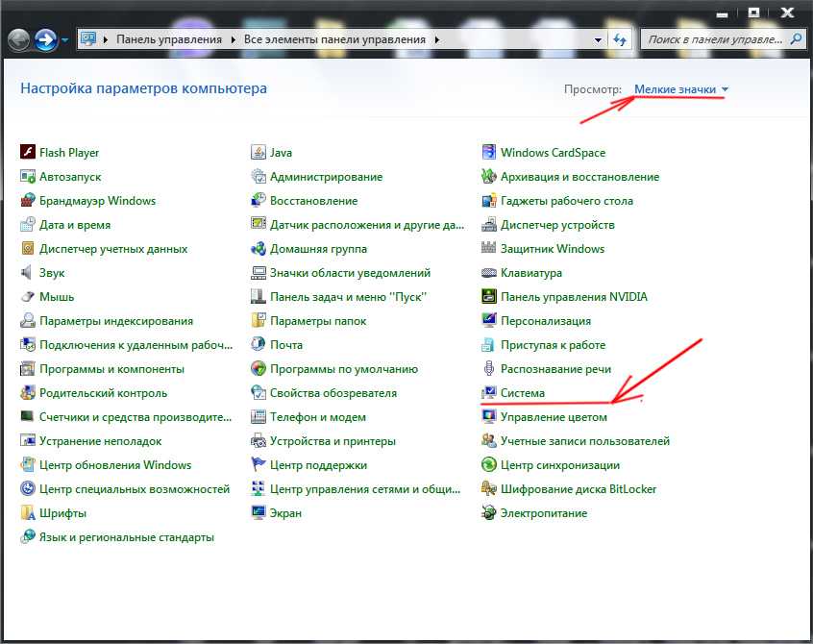Open the Панель управления NVIDIA icon

pos(489,297)
